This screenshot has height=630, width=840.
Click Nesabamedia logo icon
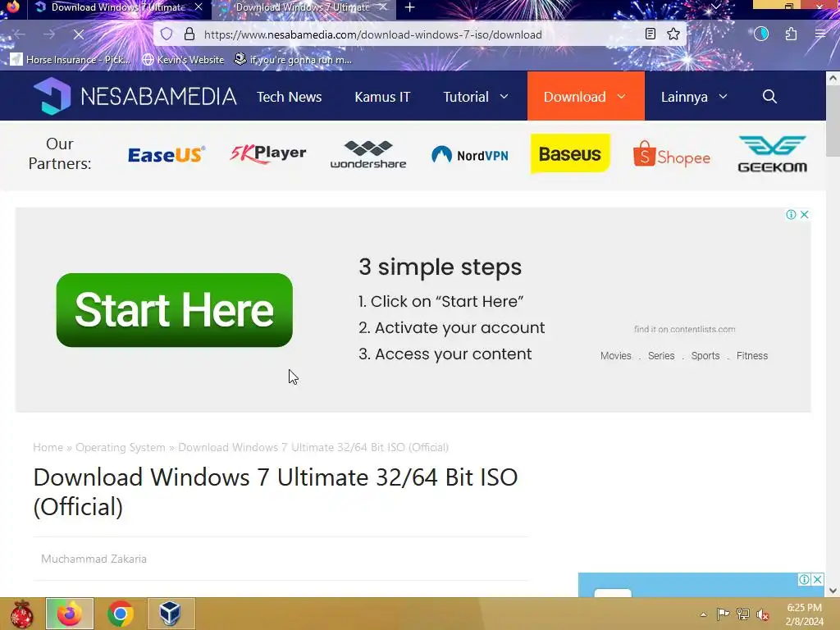pos(52,97)
